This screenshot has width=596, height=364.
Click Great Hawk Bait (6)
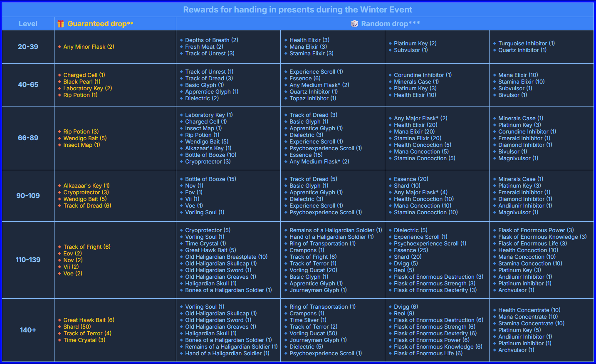click(89, 320)
